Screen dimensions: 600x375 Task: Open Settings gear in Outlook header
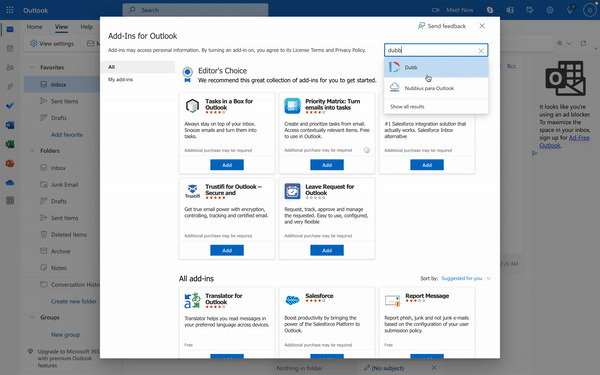(x=549, y=10)
